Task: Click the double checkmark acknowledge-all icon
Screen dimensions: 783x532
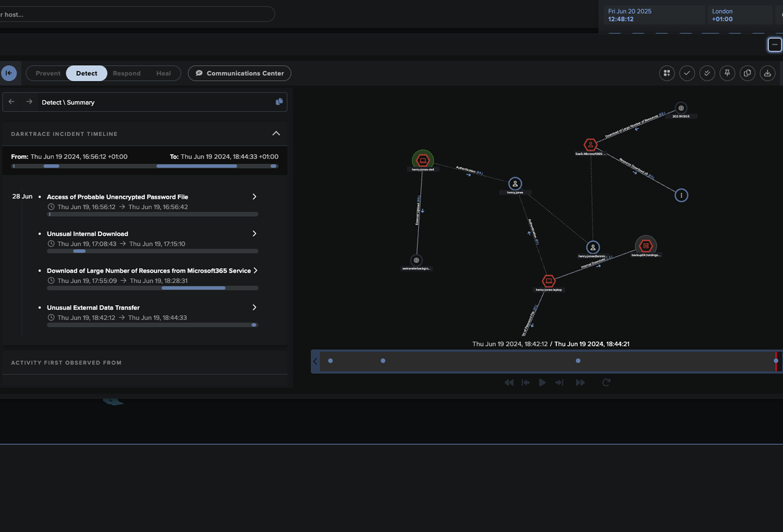Action: pyautogui.click(x=707, y=73)
